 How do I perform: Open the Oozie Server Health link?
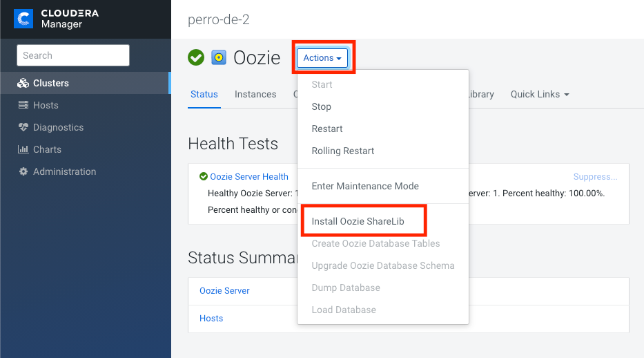(x=249, y=177)
